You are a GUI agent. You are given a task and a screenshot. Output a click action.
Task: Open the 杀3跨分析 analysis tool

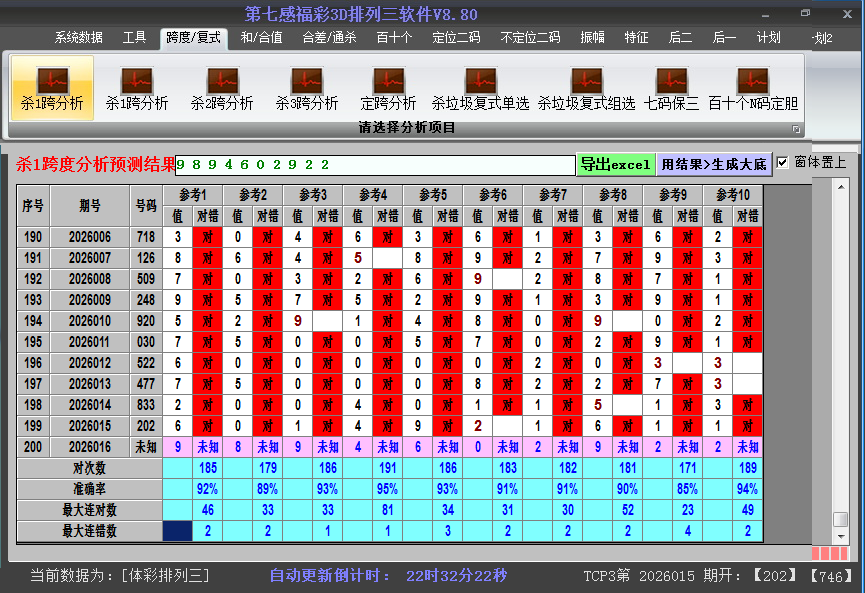click(x=306, y=88)
